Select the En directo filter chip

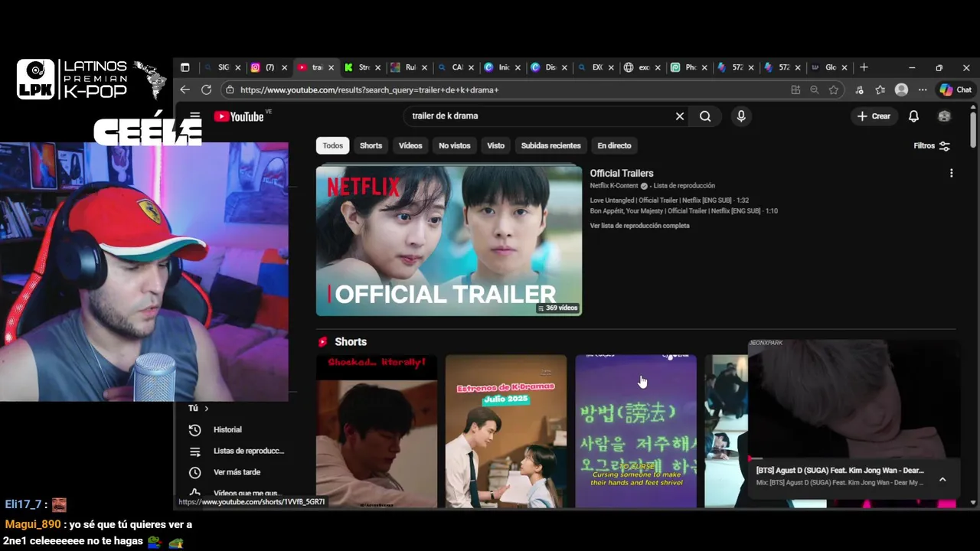[615, 145]
